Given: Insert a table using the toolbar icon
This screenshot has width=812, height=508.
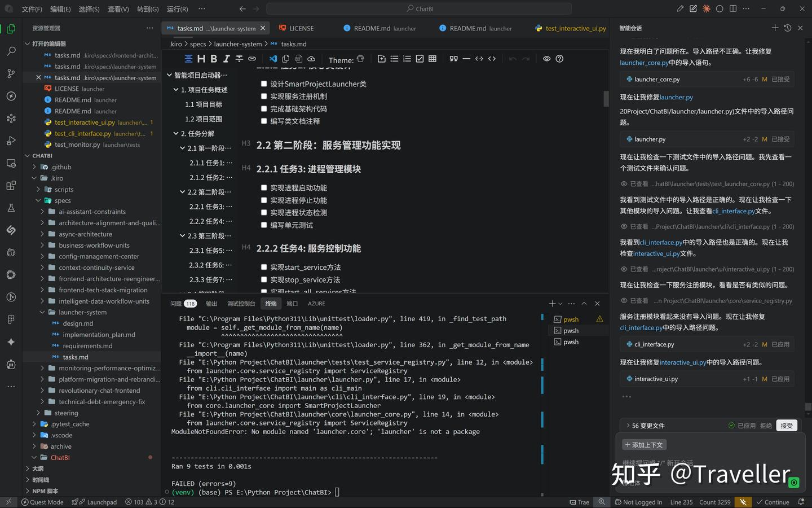Looking at the screenshot, I should (432, 59).
